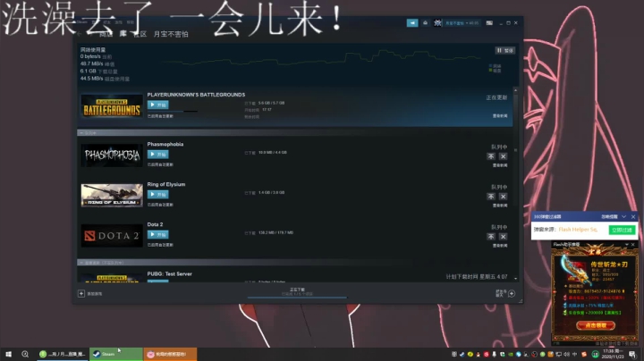Click Steam announcements megaphone icon
Viewport: 644px width, 361px height.
pos(412,23)
